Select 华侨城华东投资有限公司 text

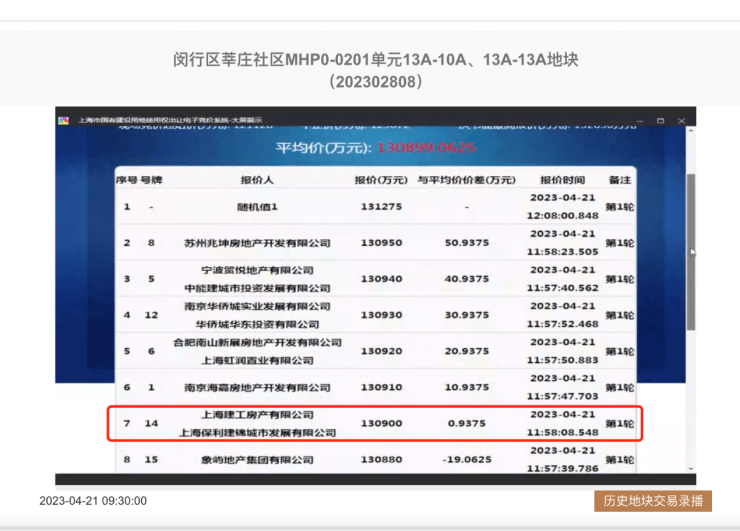[x=257, y=324]
